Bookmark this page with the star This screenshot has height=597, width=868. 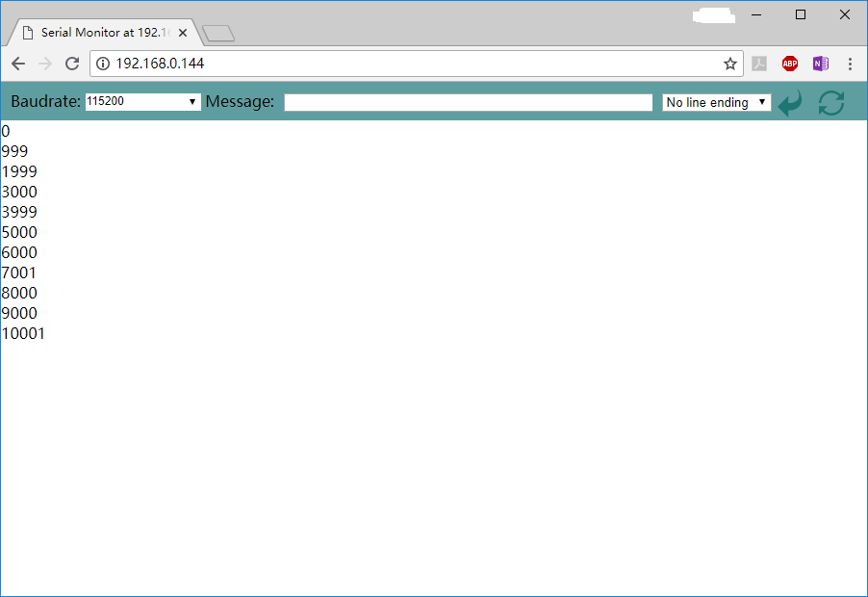(x=729, y=64)
